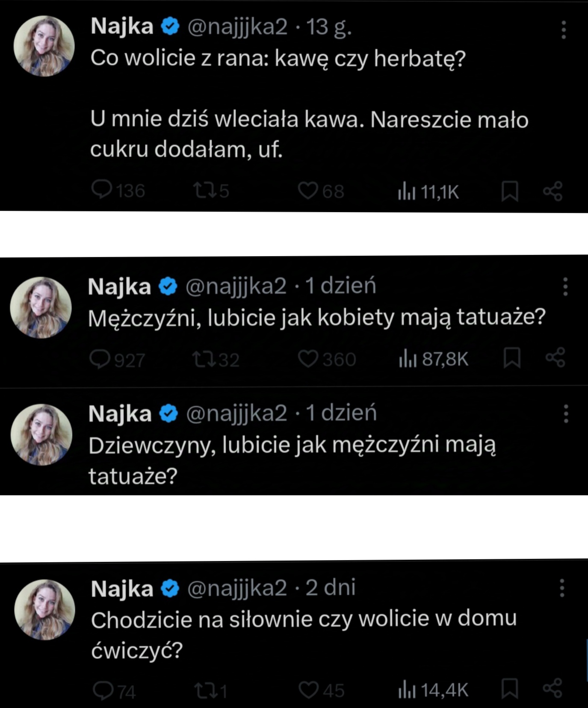This screenshot has width=588, height=708.
Task: Open the @najjjka2 handle on the gym tweet
Action: [x=237, y=588]
